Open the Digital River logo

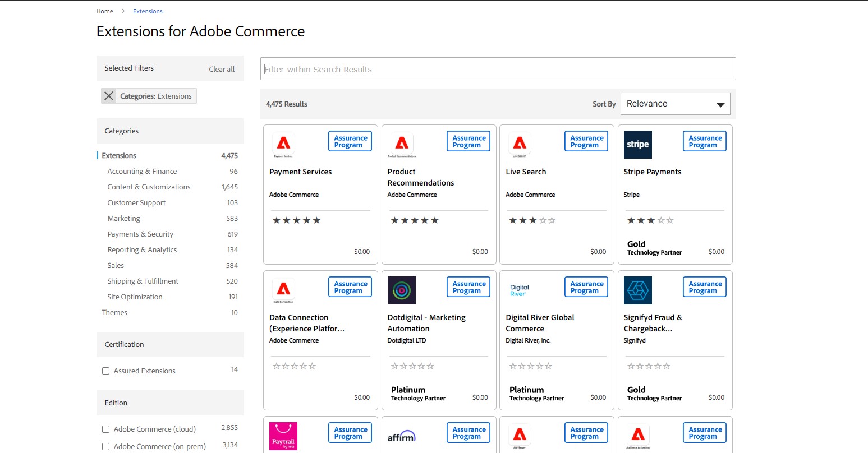point(520,290)
